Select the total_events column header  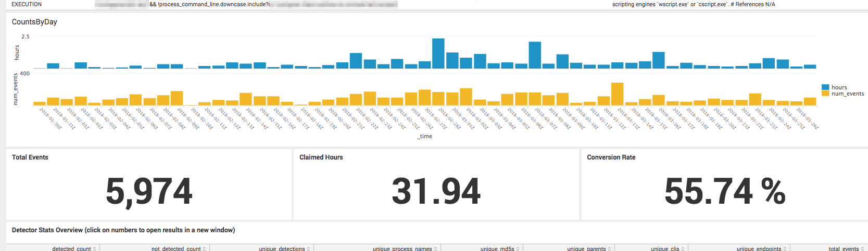[844, 249]
